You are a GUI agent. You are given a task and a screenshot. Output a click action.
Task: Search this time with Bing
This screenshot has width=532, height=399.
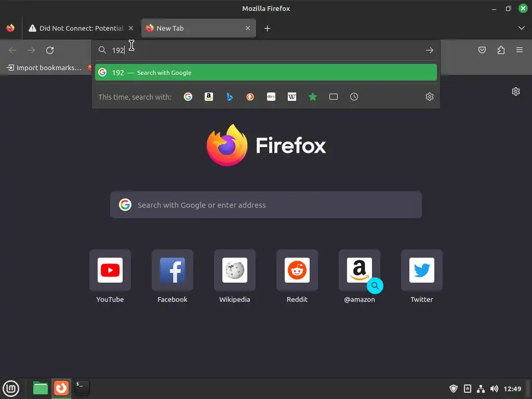(230, 97)
